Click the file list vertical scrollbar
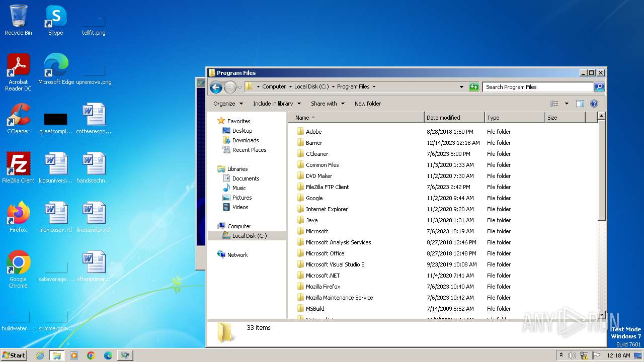The image size is (644, 362). tap(601, 169)
